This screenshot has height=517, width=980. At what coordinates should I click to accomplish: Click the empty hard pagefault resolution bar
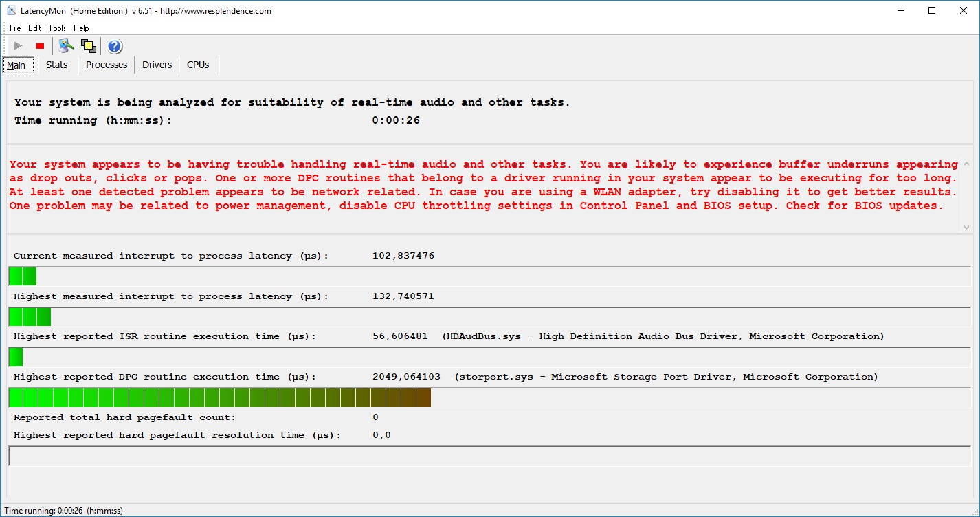[x=489, y=456]
